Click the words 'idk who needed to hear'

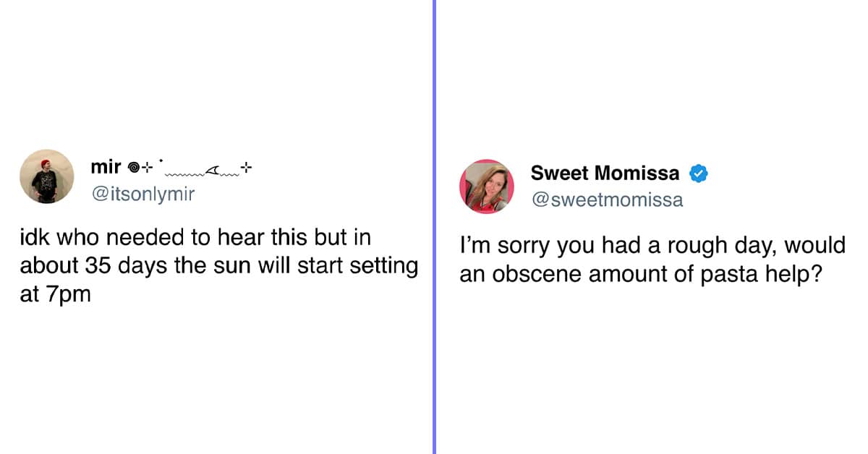pos(136,238)
